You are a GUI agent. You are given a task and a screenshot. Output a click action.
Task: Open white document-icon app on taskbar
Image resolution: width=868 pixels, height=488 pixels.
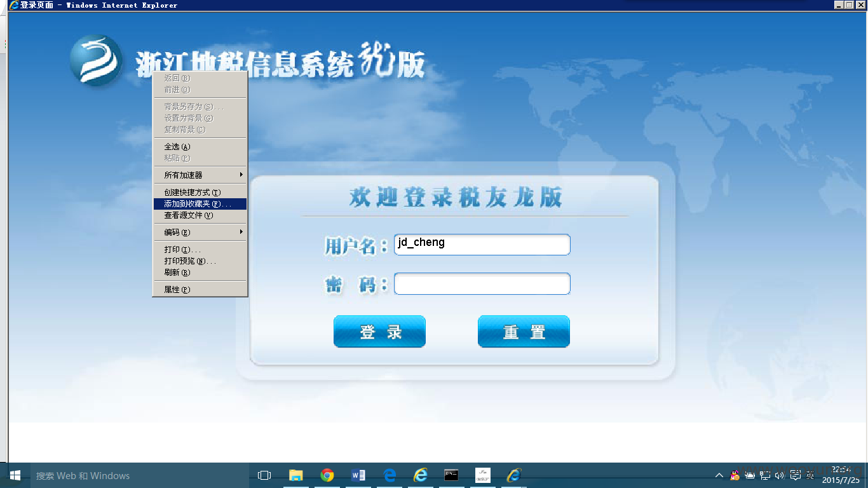[483, 475]
